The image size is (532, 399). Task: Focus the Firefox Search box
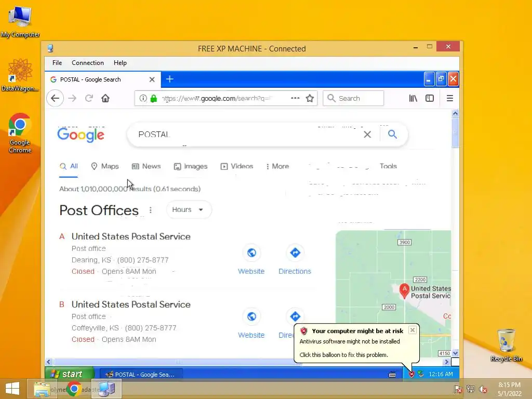tap(353, 98)
